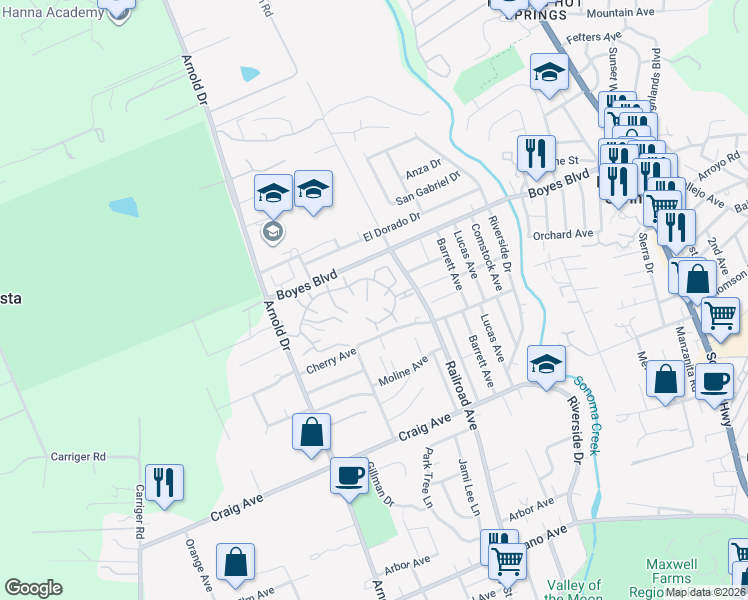Screen dimensions: 748x600
Task: Click the Railroad Ave street label
Action: click(461, 395)
